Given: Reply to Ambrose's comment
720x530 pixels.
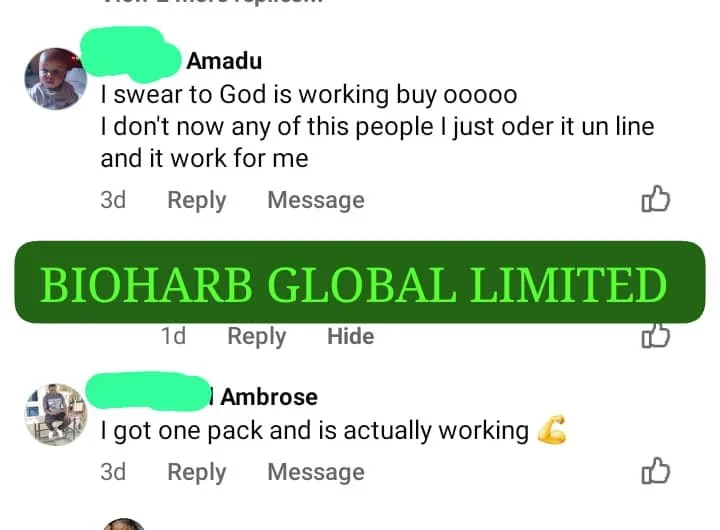Looking at the screenshot, I should (x=197, y=472).
